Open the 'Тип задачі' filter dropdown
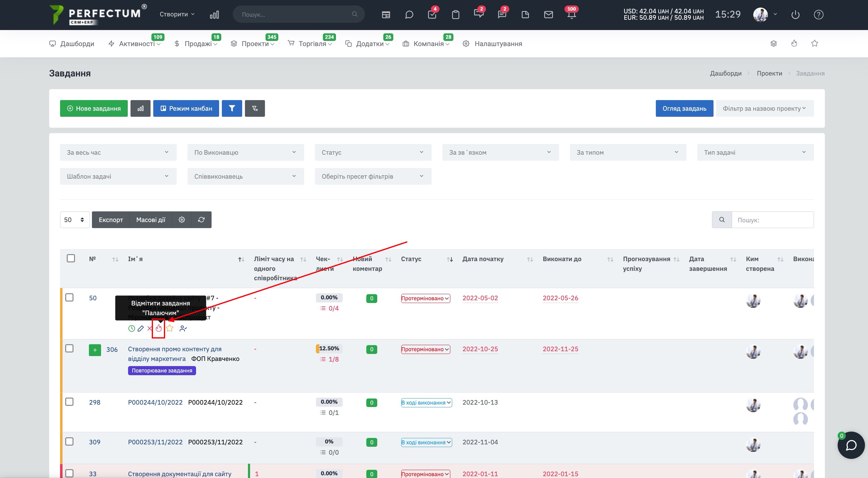Image resolution: width=868 pixels, height=478 pixels. [755, 153]
